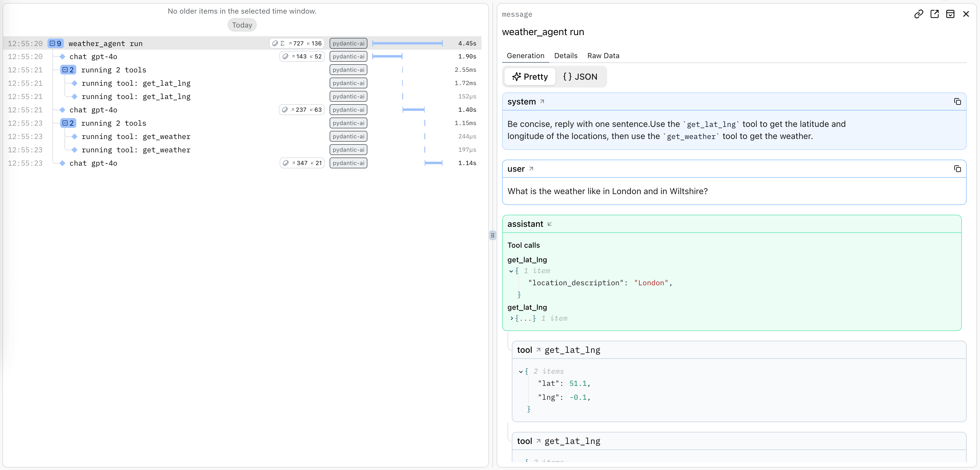Switch to the Details tab
980x470 pixels.
point(566,55)
